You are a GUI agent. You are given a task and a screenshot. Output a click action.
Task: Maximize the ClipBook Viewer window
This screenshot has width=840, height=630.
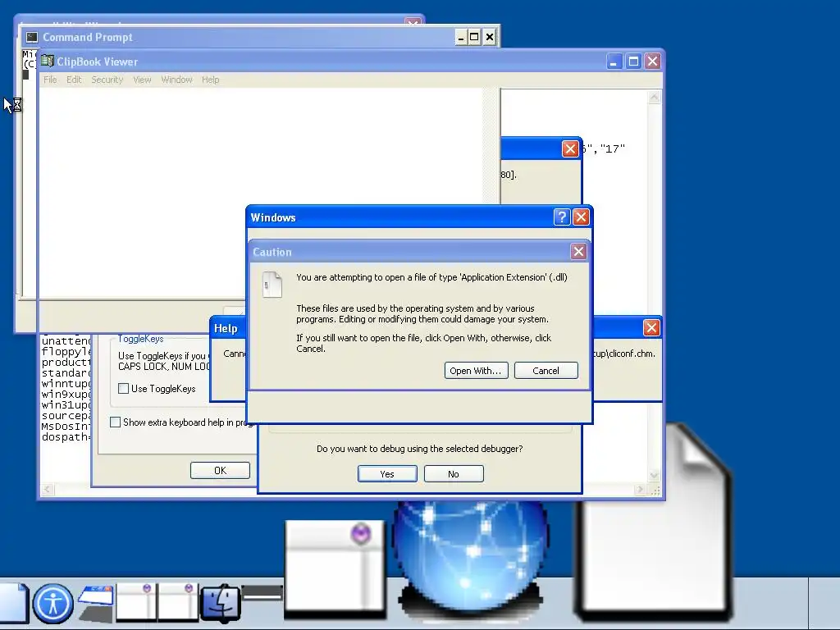[x=633, y=61]
